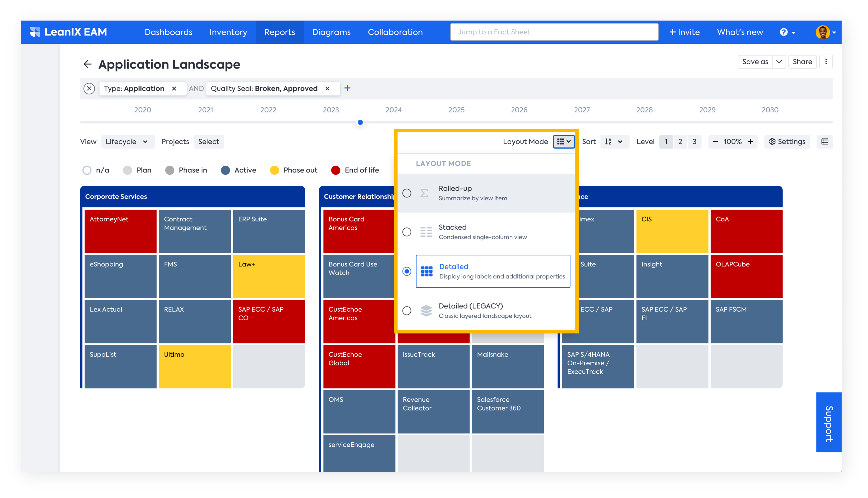Select the Detailed radio button
The width and height of the screenshot is (868, 498).
click(406, 271)
